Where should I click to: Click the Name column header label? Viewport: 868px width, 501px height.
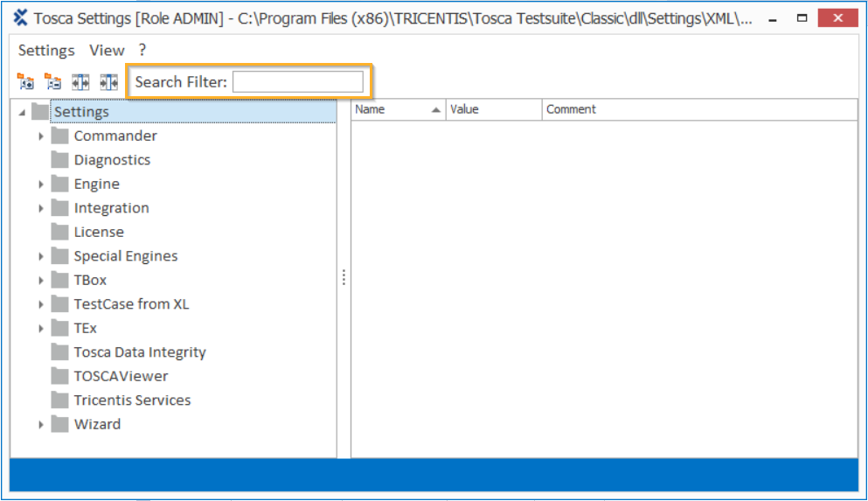click(x=370, y=109)
